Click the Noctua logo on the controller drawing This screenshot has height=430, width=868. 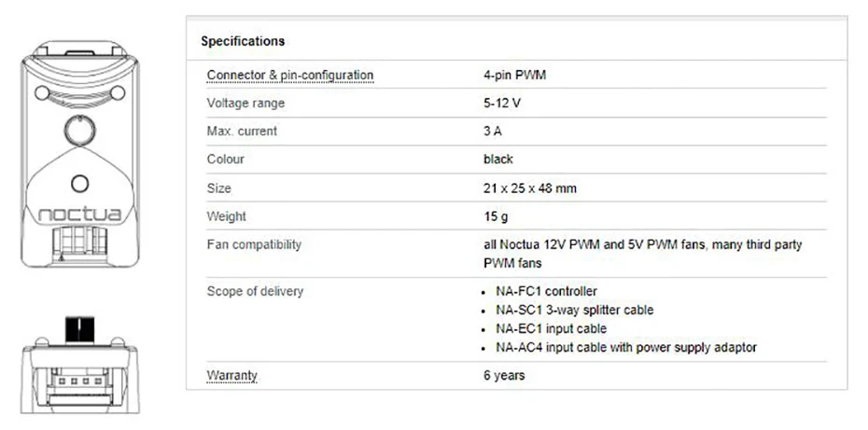point(79,215)
